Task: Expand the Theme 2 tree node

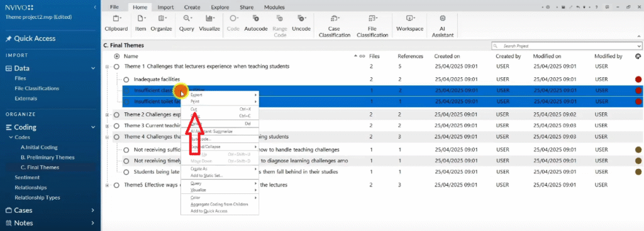Action: point(107,115)
